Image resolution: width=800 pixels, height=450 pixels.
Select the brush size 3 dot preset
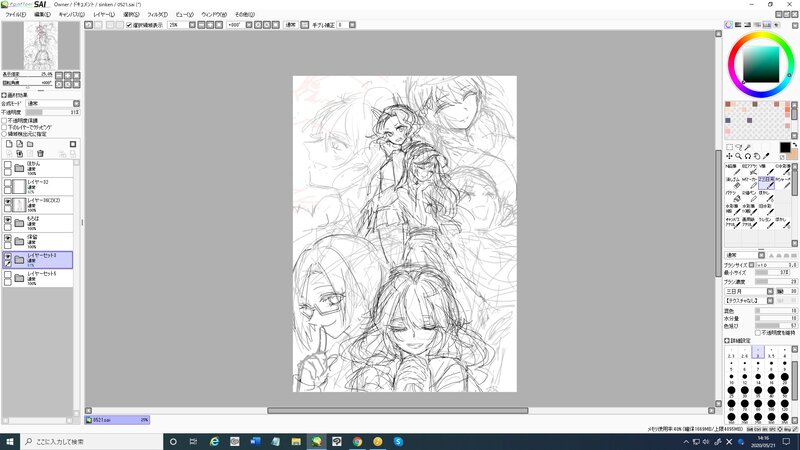pos(758,352)
